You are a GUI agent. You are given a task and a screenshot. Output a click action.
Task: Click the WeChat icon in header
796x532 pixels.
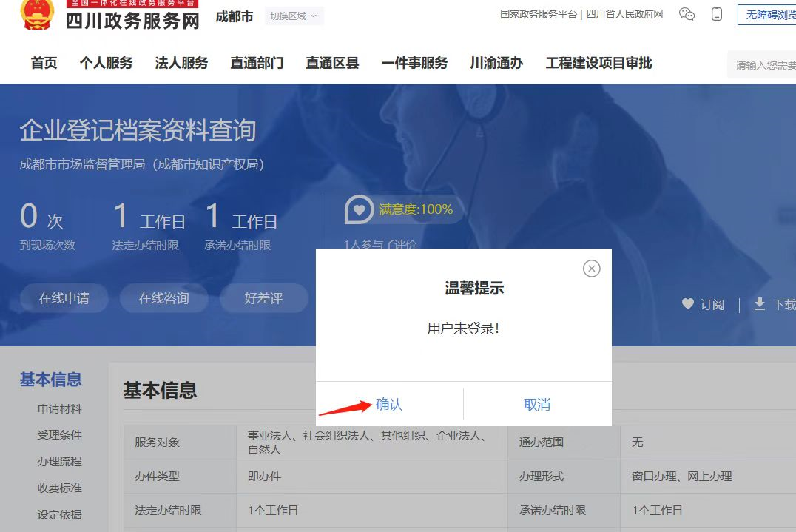687,14
